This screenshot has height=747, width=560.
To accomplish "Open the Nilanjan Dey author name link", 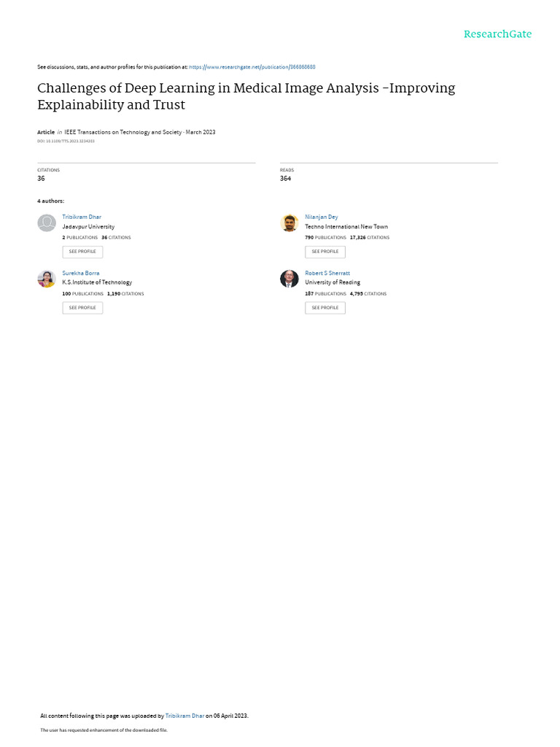I will point(322,217).
